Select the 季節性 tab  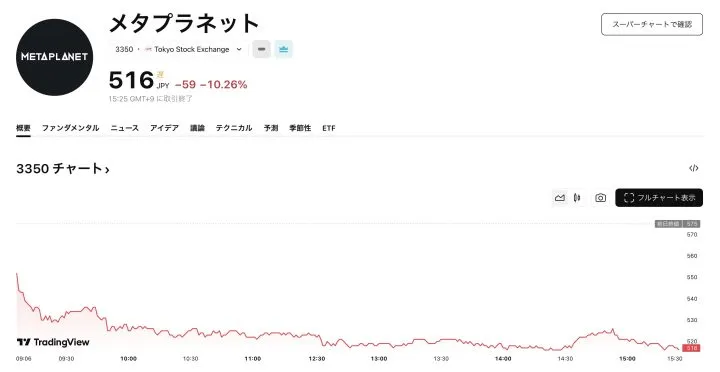pyautogui.click(x=300, y=128)
